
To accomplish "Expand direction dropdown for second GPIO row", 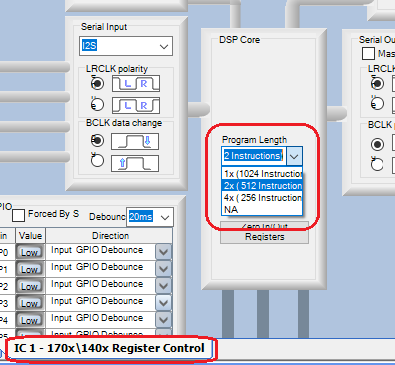I will pos(163,269).
